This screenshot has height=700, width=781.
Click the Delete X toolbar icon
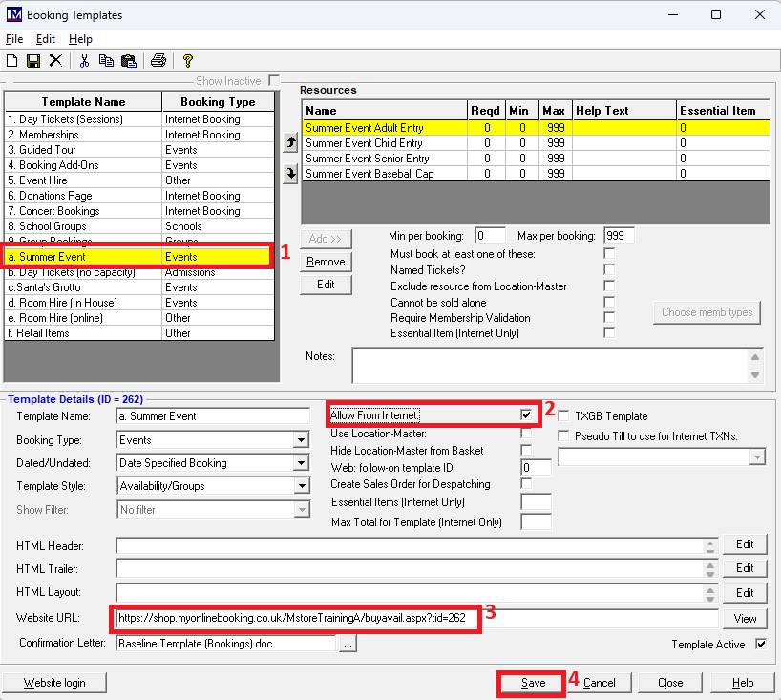click(x=55, y=61)
